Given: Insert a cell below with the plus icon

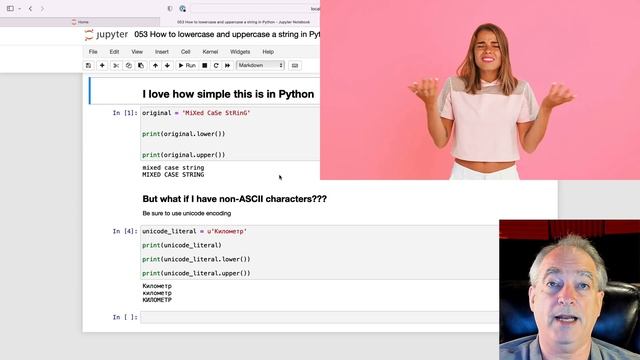Looking at the screenshot, I should click(x=102, y=65).
